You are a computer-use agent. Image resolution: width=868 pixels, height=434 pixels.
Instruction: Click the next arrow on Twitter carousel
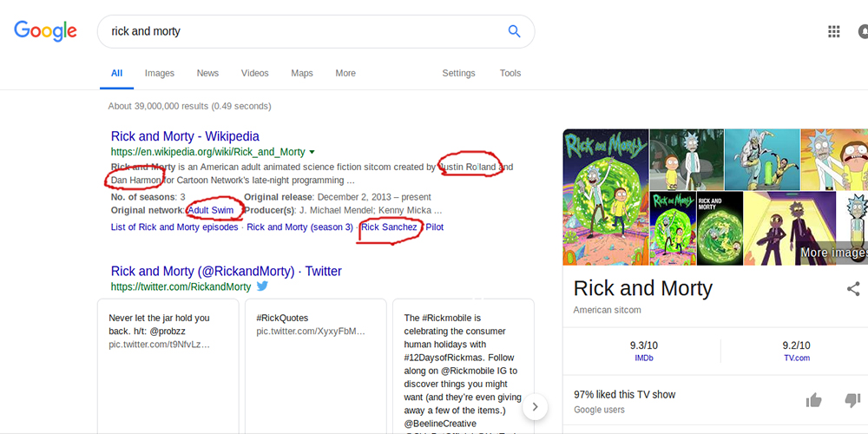click(x=535, y=407)
